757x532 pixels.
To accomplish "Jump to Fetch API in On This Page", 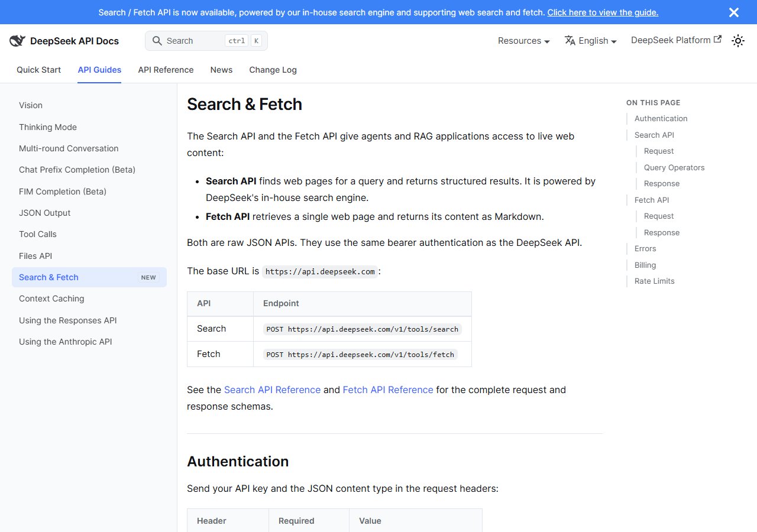I will click(652, 200).
